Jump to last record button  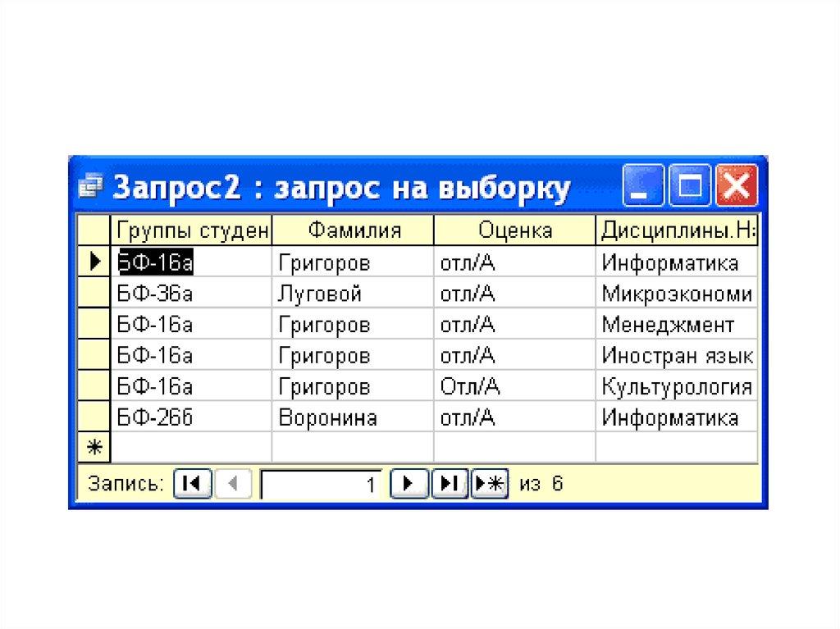click(x=450, y=484)
